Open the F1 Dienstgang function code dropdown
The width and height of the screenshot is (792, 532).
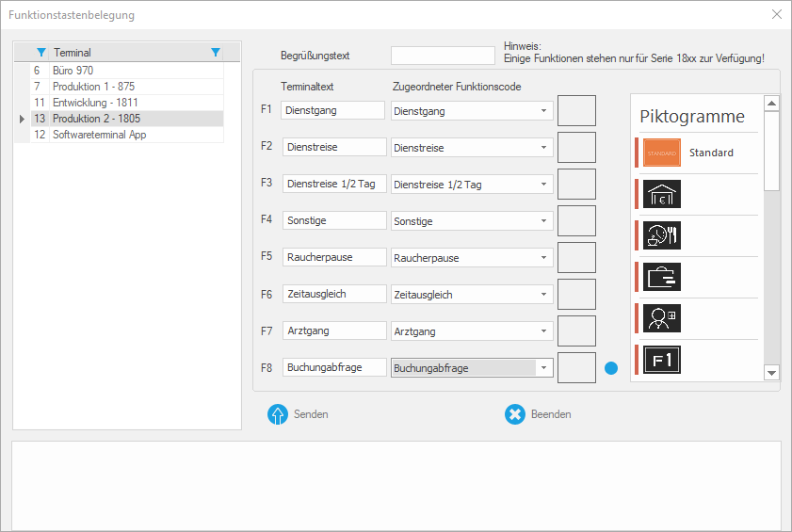click(x=543, y=111)
